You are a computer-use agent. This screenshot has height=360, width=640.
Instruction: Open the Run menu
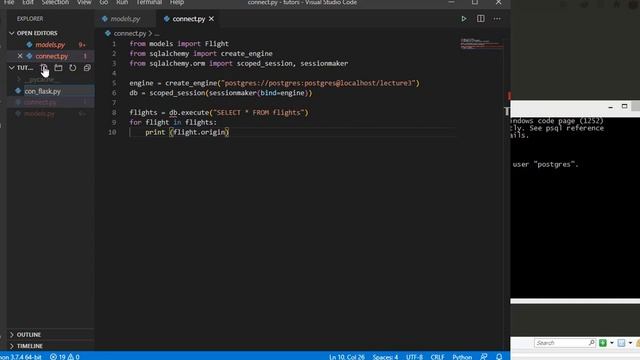(122, 2)
